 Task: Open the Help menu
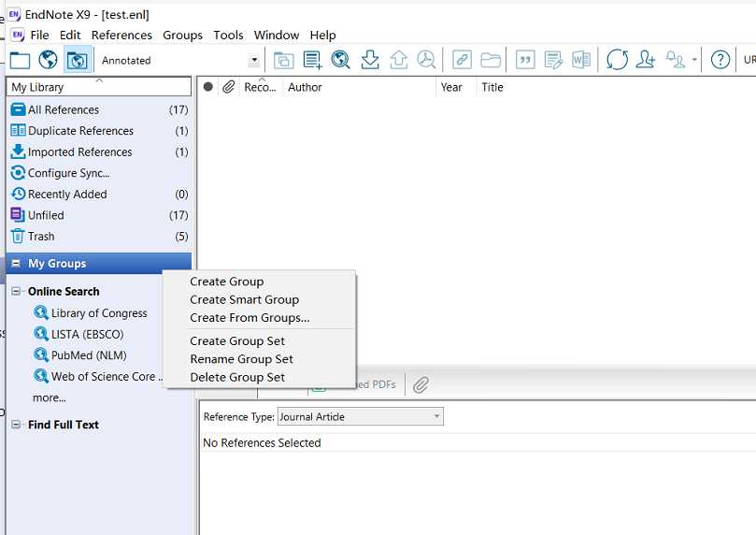pyautogui.click(x=322, y=36)
